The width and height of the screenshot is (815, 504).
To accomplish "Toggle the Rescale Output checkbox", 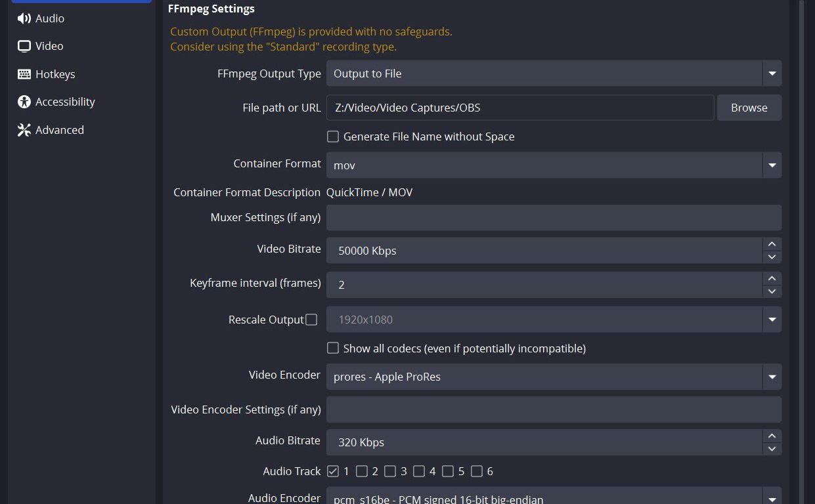I will [311, 320].
